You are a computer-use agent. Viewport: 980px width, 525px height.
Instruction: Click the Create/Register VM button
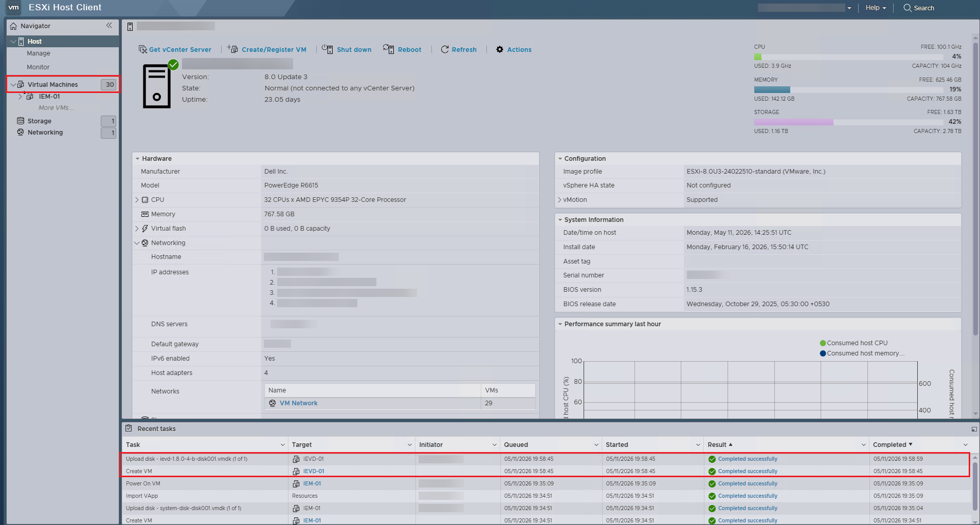click(x=267, y=49)
